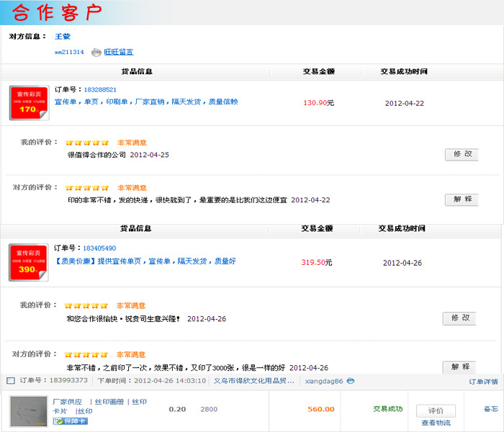Screen dimensions: 504x432
Task: Click the Wangwang icon next to xiangdag86
Action: [351, 381]
